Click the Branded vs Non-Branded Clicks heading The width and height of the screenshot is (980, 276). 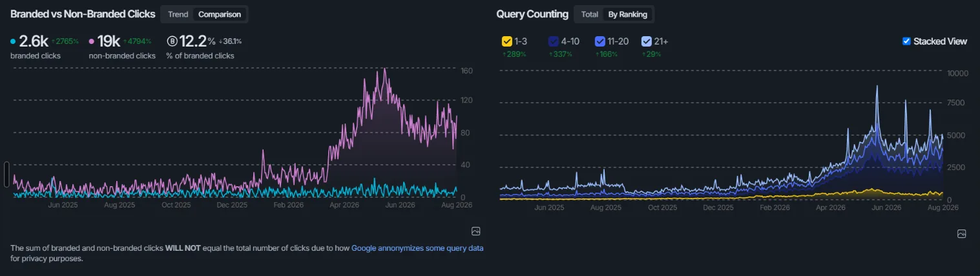[x=83, y=14]
